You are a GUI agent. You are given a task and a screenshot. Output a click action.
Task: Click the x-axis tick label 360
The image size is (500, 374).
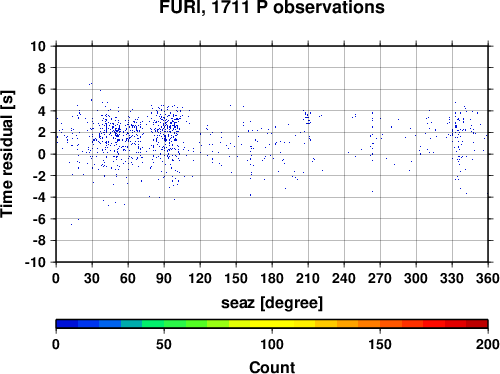pos(488,278)
